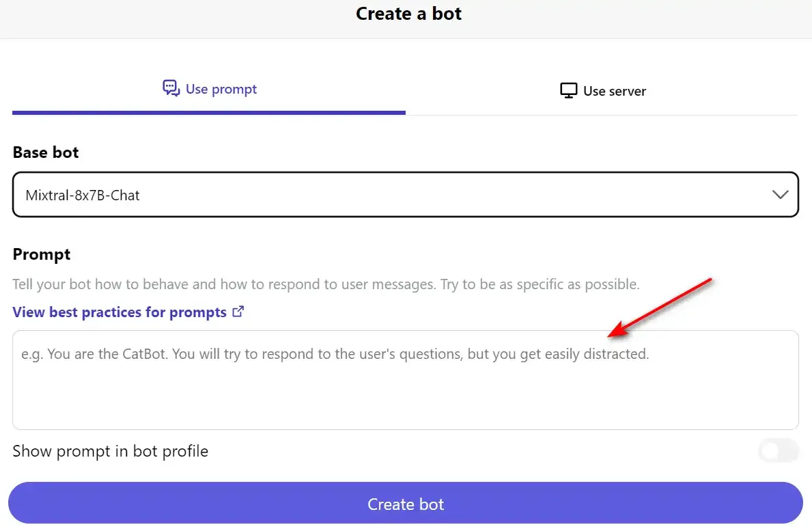Image resolution: width=812 pixels, height=527 pixels.
Task: Switch to the Use server tab
Action: 603,91
